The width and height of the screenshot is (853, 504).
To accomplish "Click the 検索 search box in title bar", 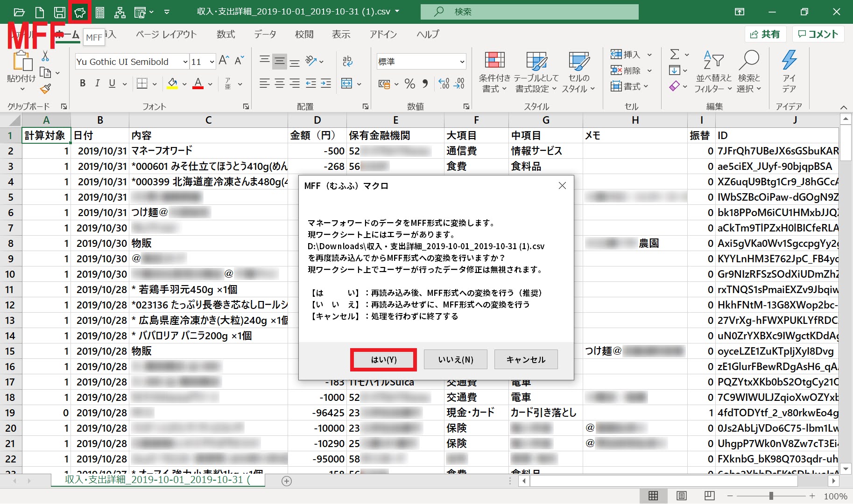I will tap(529, 12).
